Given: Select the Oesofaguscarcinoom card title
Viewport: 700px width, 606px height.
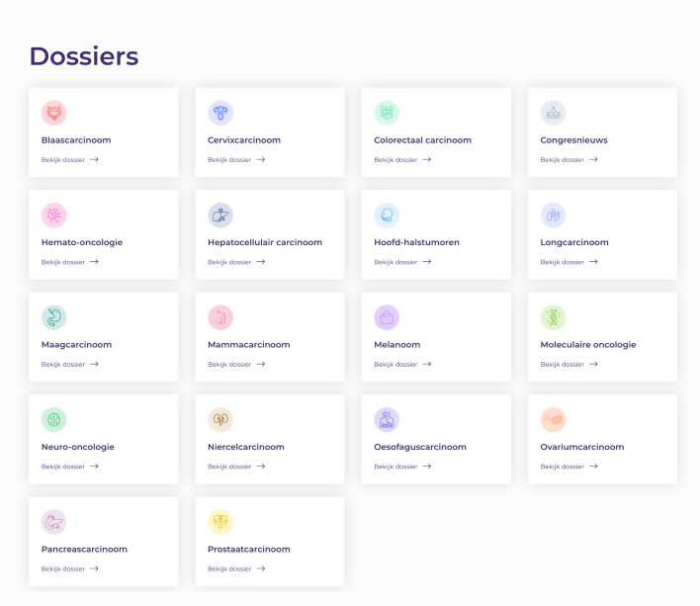Looking at the screenshot, I should click(420, 447).
